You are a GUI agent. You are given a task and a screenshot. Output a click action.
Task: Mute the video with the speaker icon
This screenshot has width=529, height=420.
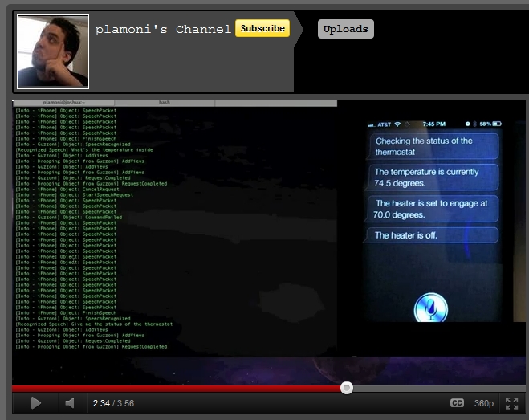pyautogui.click(x=70, y=403)
